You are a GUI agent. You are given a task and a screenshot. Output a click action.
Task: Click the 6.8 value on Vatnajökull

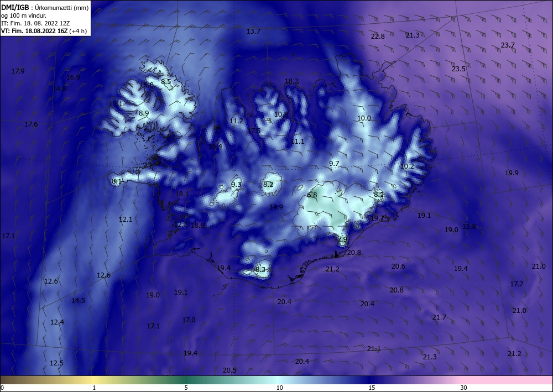[312, 195]
